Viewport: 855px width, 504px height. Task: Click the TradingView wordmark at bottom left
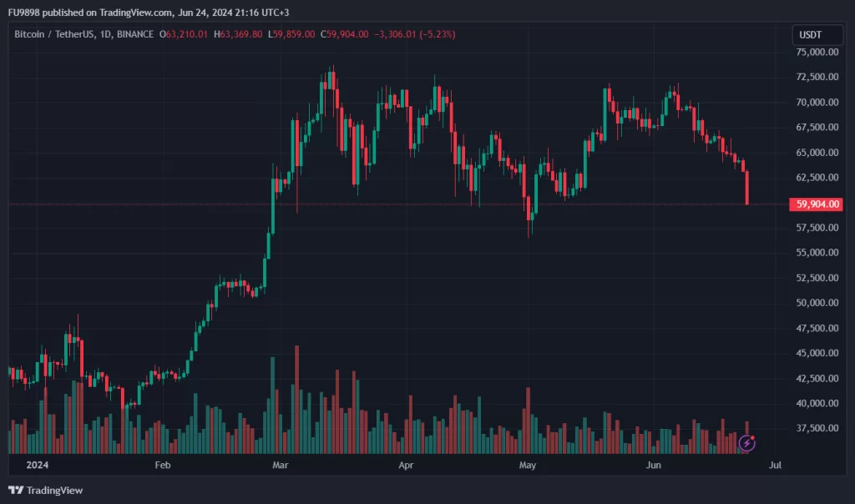[x=54, y=490]
